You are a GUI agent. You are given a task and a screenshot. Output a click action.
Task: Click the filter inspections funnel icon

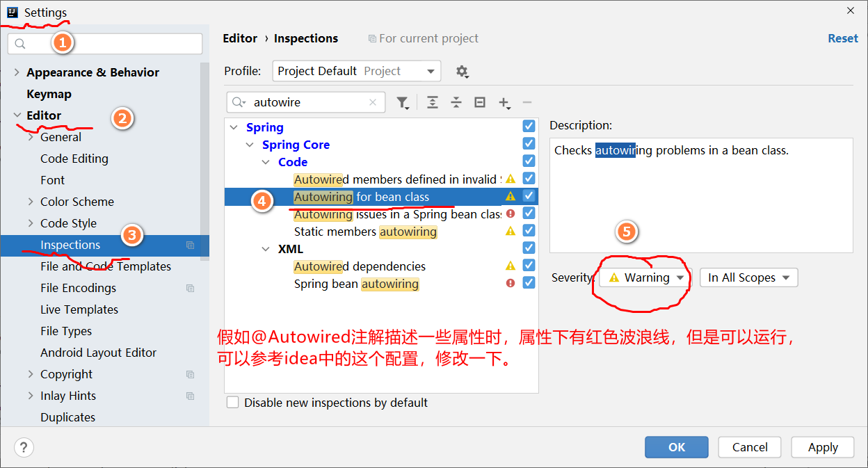pos(402,102)
